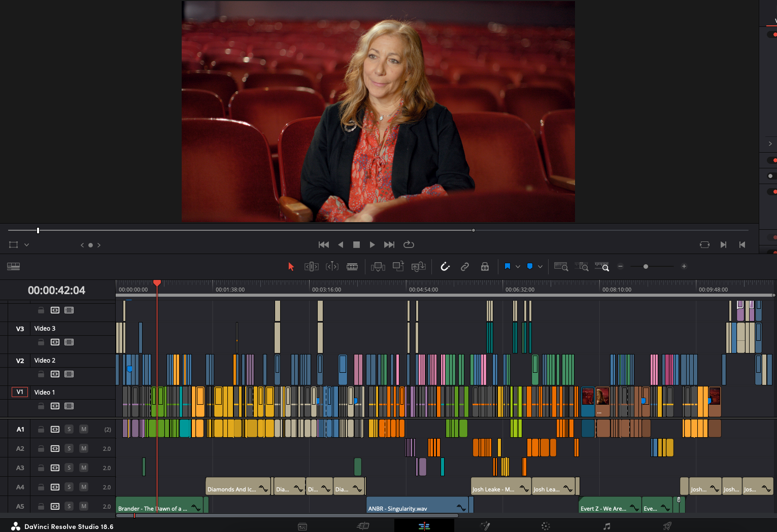
Task: Go to next keyframe arrow under viewer
Action: 99,245
